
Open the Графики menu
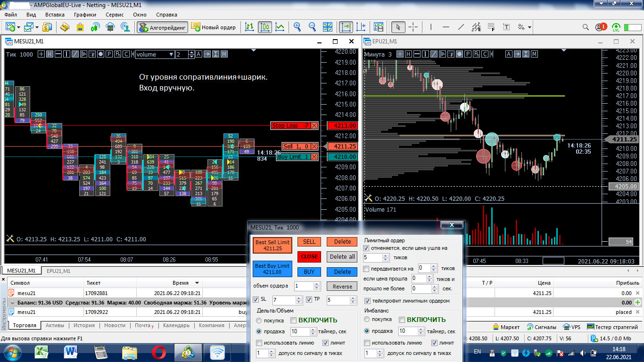tap(85, 15)
